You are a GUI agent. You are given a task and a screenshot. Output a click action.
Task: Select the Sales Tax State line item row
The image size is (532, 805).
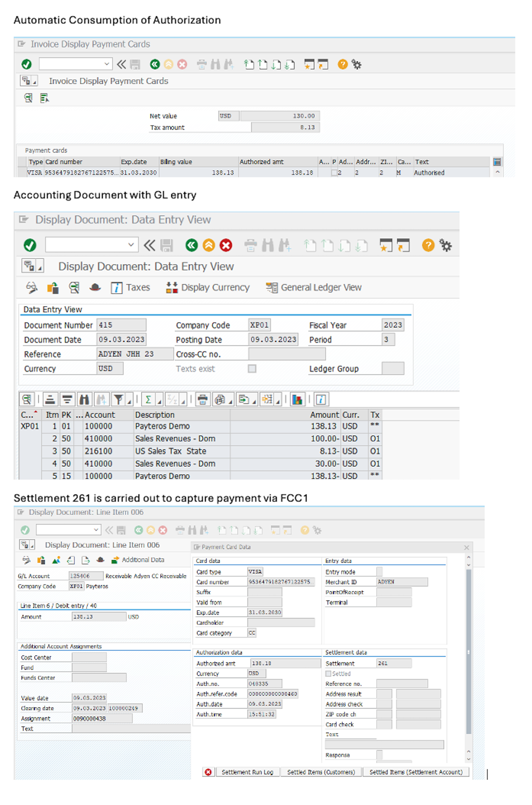point(175,451)
